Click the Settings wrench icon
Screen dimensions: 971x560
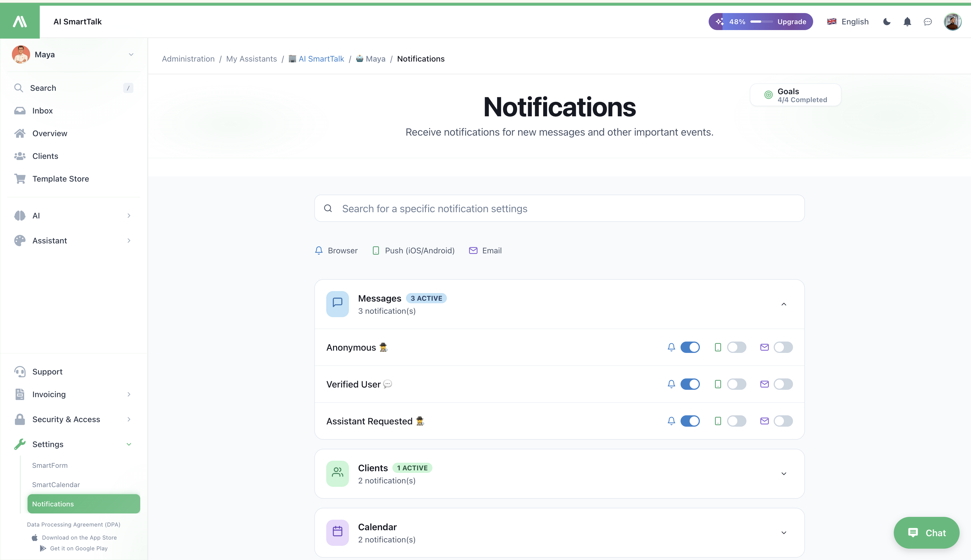point(20,444)
